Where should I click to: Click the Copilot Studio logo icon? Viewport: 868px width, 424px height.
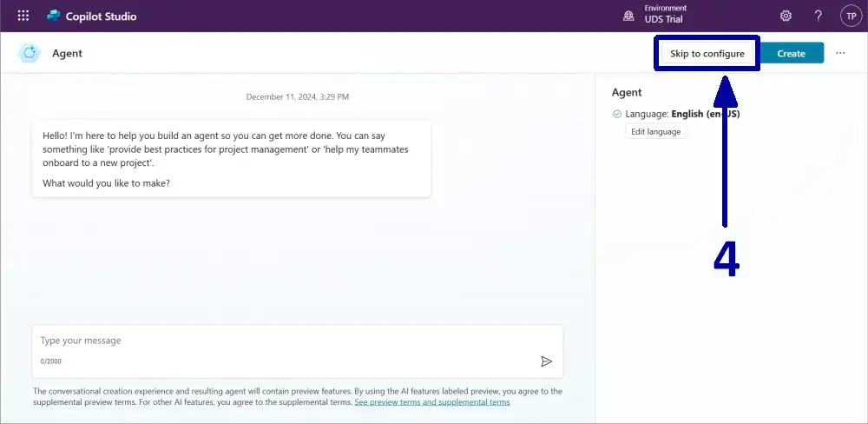(53, 16)
